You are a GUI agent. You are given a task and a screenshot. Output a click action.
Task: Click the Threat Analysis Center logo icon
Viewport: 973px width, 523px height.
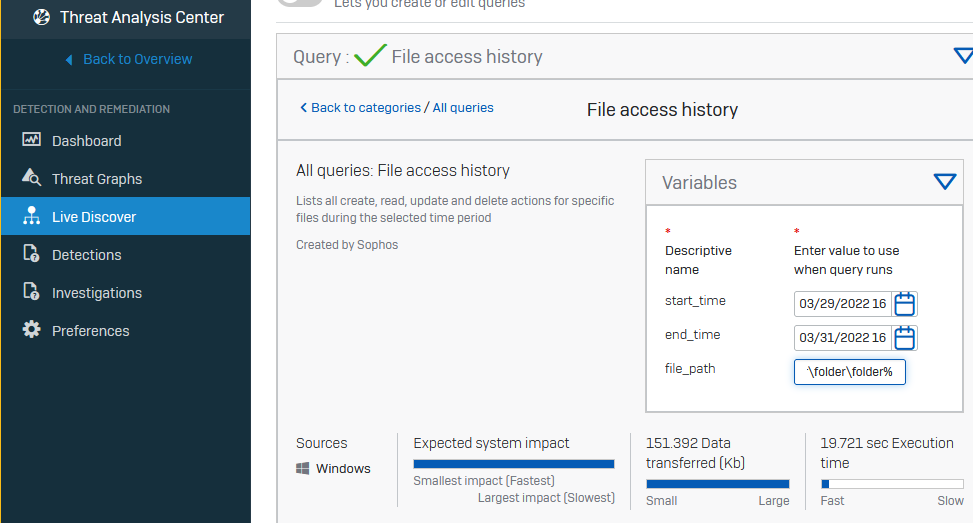41,17
